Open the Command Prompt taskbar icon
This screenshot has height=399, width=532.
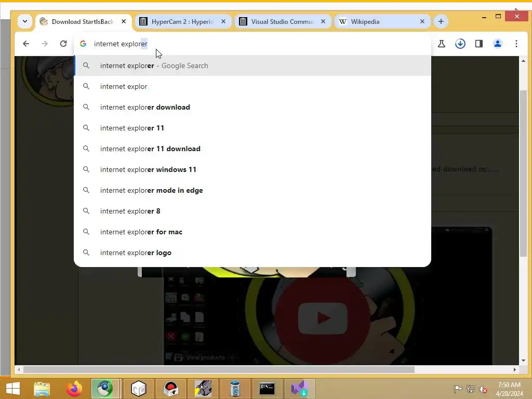(x=267, y=389)
